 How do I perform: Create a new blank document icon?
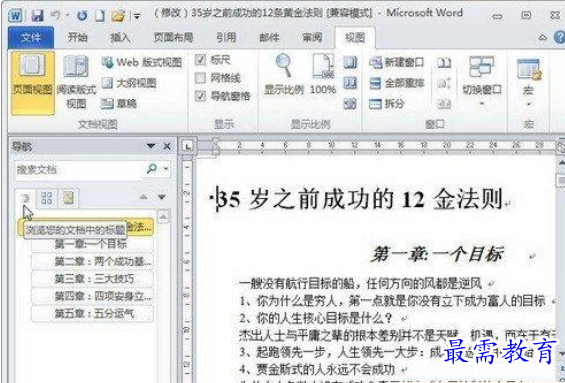click(100, 15)
